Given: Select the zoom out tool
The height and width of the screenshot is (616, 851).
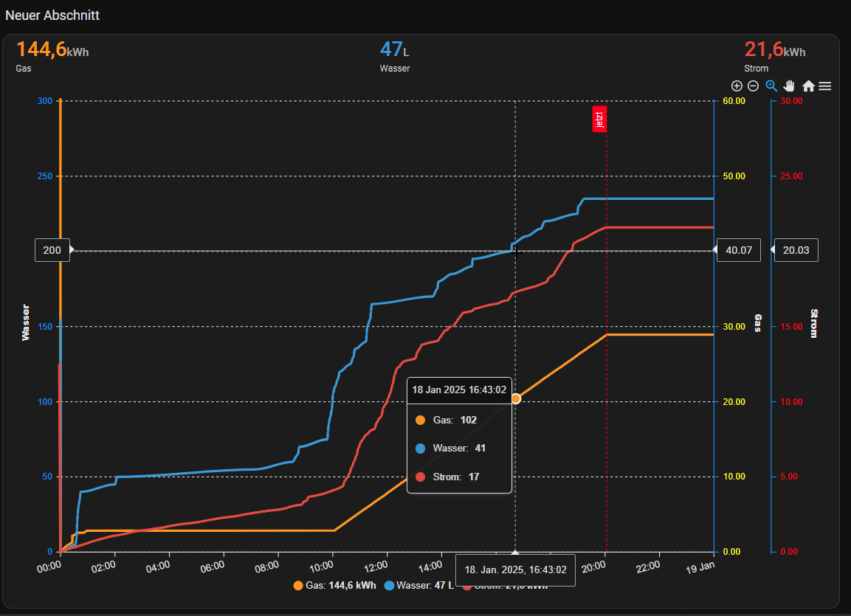Looking at the screenshot, I should pos(753,86).
